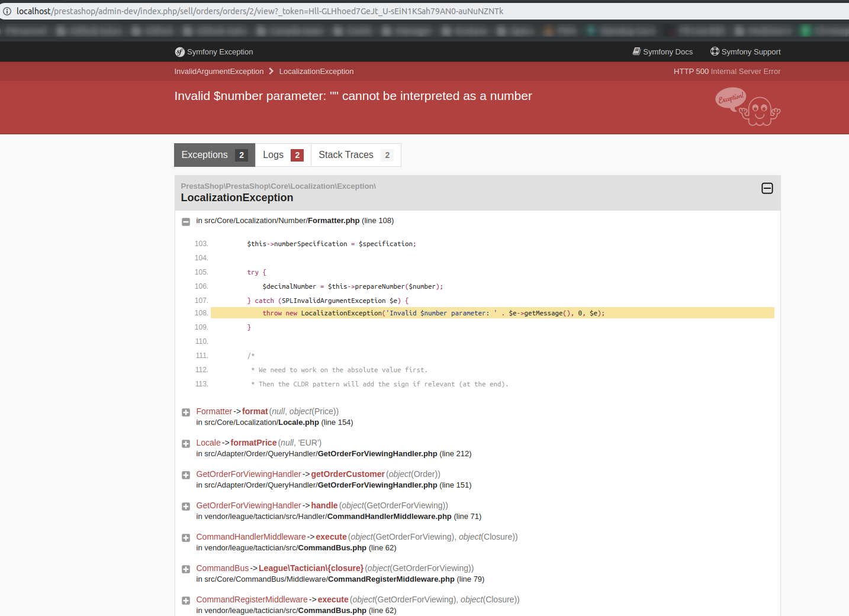
Task: Switch to the Logs tab
Action: pos(283,155)
